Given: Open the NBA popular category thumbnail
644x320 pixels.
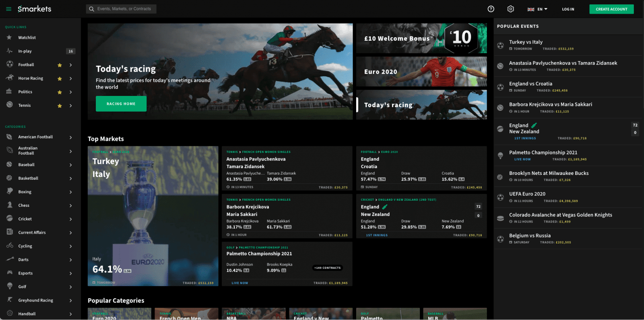Looking at the screenshot, I should 254,314.
